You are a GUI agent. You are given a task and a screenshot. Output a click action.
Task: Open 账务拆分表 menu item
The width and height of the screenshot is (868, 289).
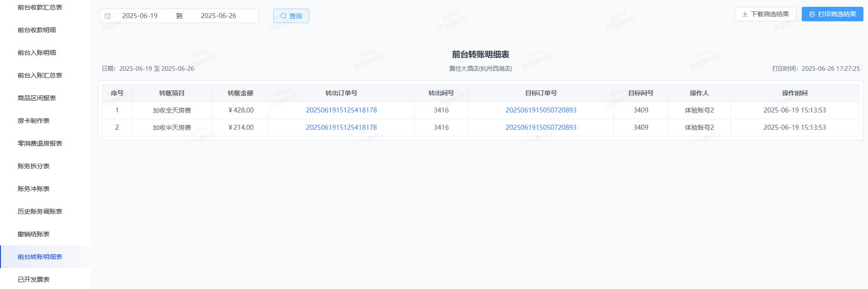[x=34, y=166]
